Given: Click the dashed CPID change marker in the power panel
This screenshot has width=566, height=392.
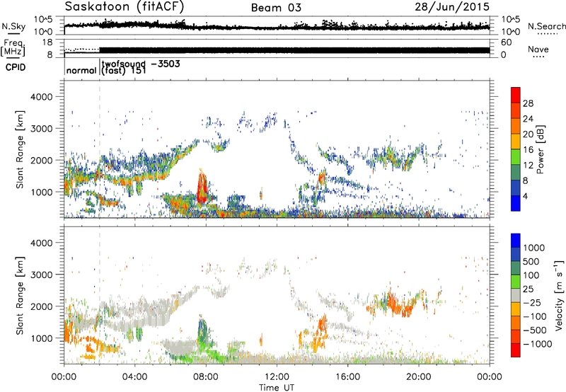Looking at the screenshot, I should coord(100,149).
